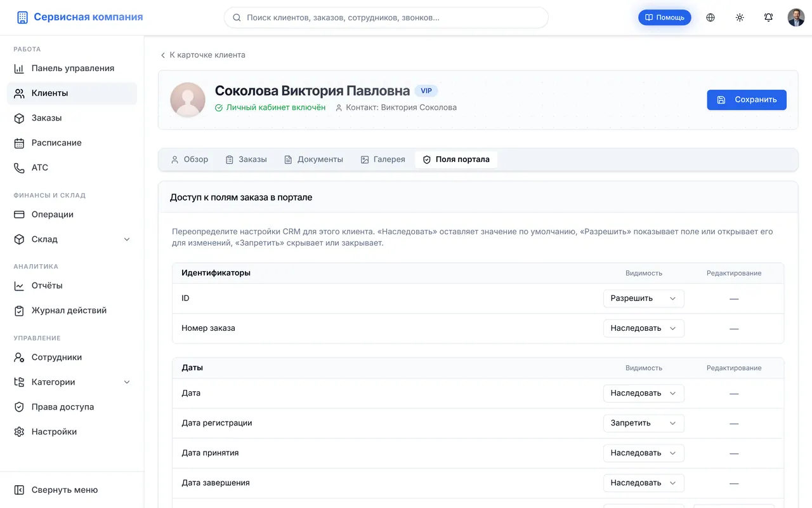Open the notifications bell
The height and width of the screenshot is (508, 812).
768,17
